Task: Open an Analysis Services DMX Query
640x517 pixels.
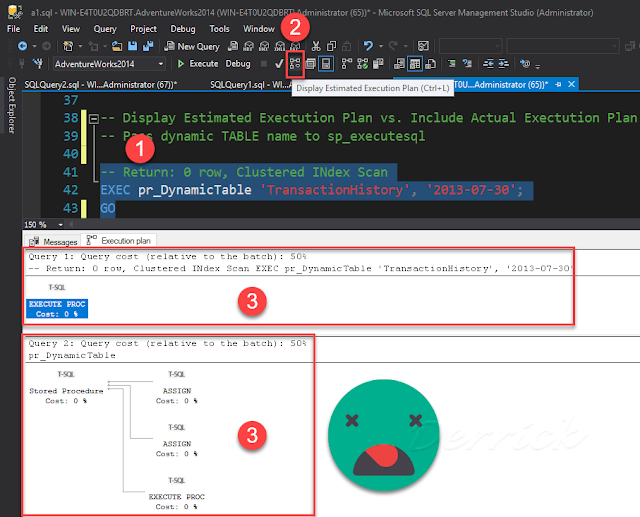Action: pos(264,46)
